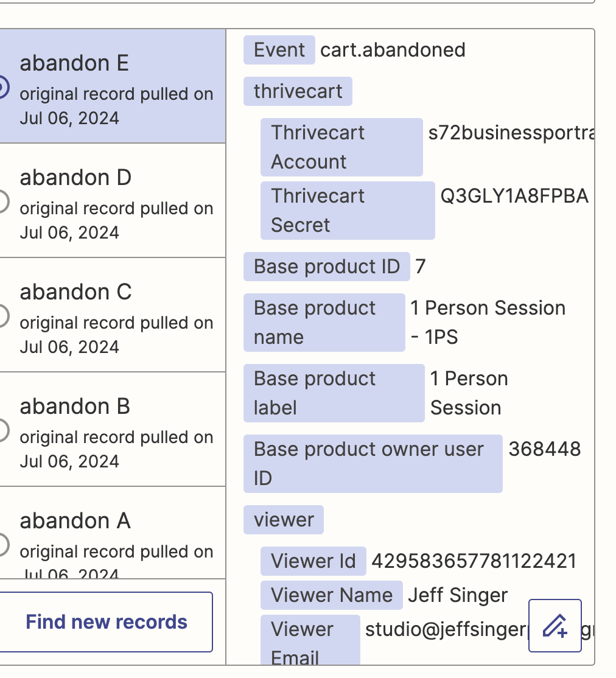The height and width of the screenshot is (678, 616).
Task: Click the Thrivecart Secret field label
Action: pyautogui.click(x=348, y=211)
